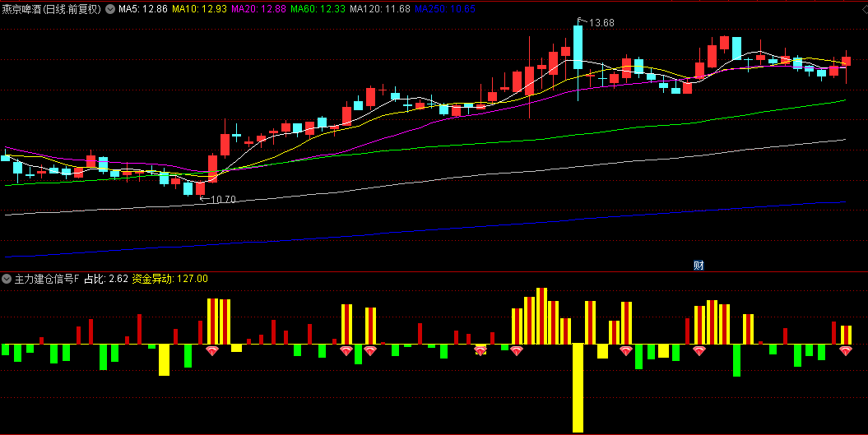Click the 燕京啤酒(日线.前复权) chart title
Viewport: 868px width, 435px height.
52,9
